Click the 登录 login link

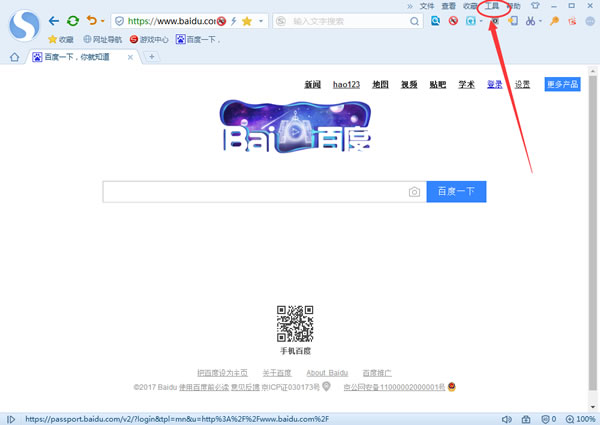pos(494,85)
